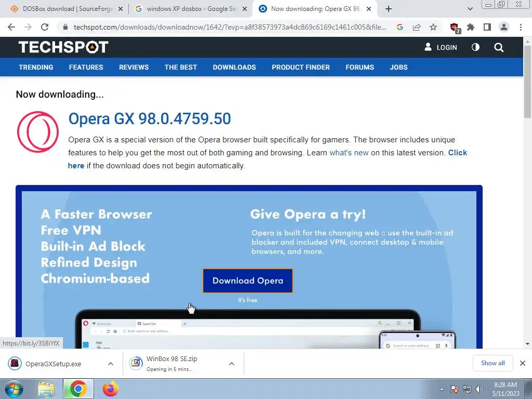Open the Action Center flag icon
The image size is (532, 399).
[455, 389]
